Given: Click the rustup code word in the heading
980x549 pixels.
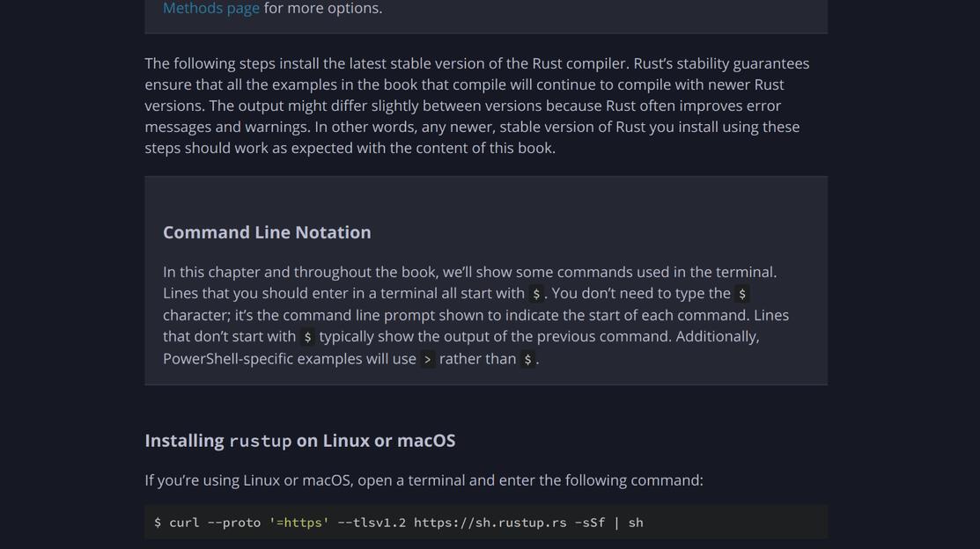Looking at the screenshot, I should click(x=260, y=442).
